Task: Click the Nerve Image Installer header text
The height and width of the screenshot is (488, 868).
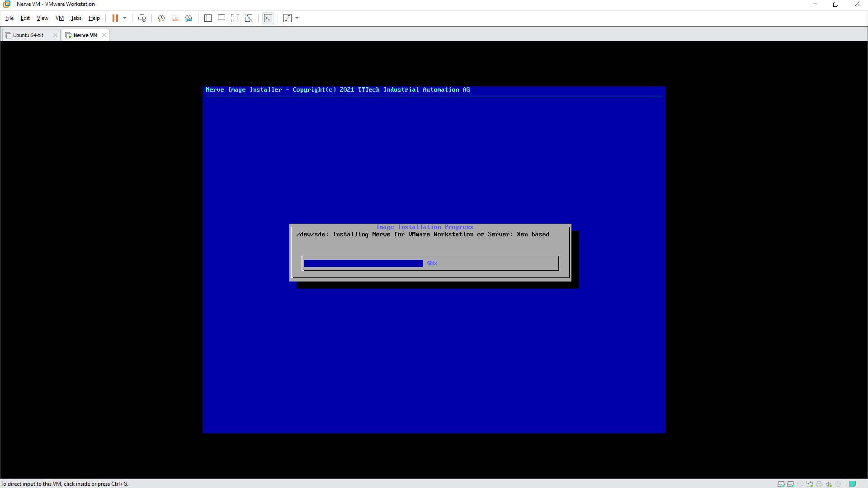Action: [x=338, y=90]
